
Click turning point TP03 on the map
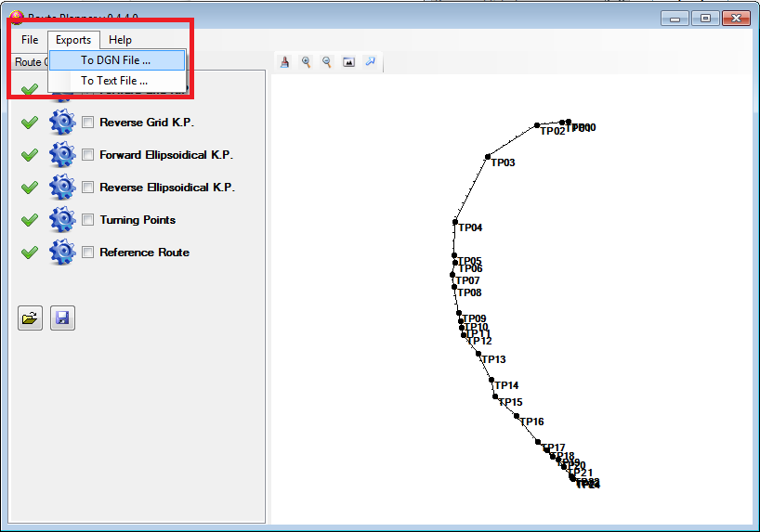coord(488,157)
